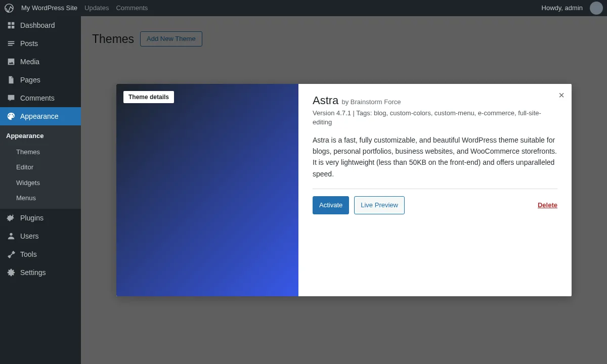This screenshot has width=607, height=364.
Task: Open Pages menu item
Action: (40, 80)
